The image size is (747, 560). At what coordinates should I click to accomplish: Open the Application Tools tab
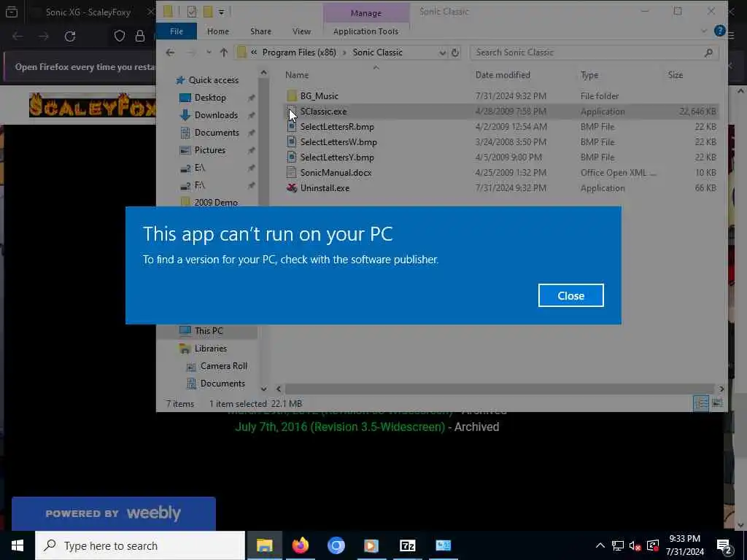tap(365, 31)
